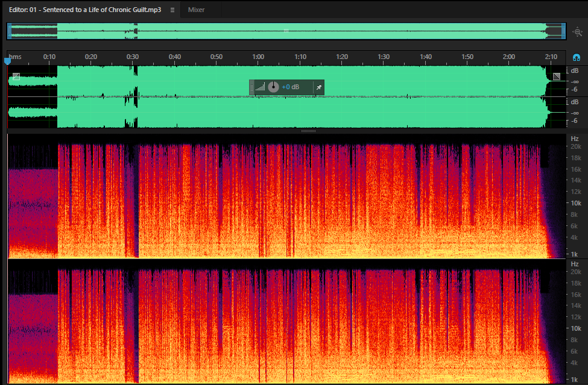Click the overview navigator right edge handle

click(x=563, y=31)
